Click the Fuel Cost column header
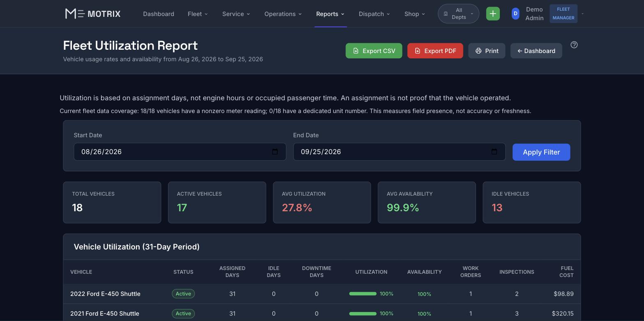 tap(566, 272)
